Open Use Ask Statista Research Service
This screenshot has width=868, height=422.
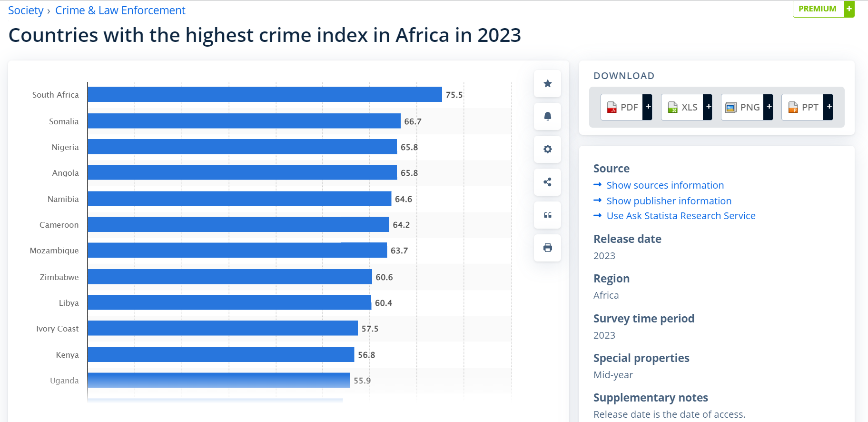tap(681, 216)
